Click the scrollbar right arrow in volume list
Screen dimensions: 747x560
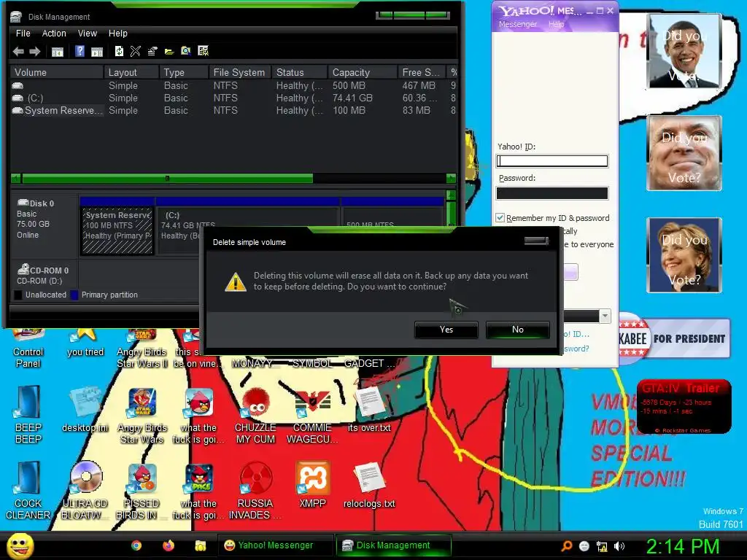(451, 179)
